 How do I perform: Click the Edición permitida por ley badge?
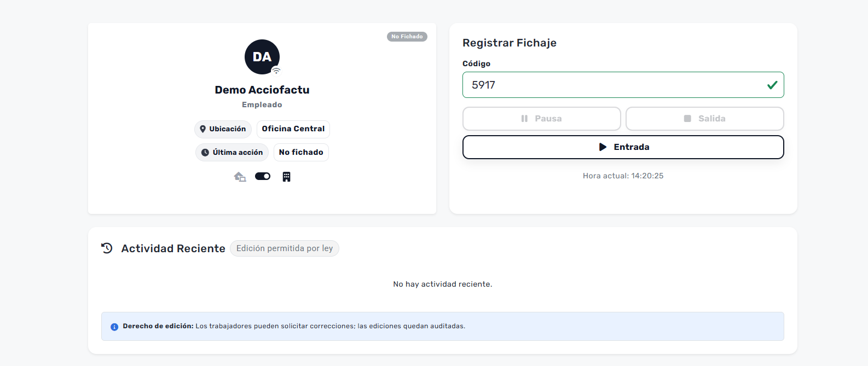tap(285, 248)
